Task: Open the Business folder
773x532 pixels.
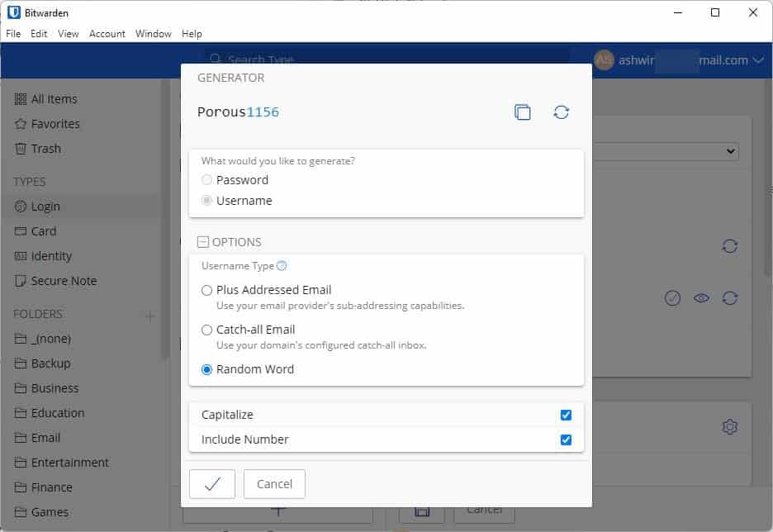Action: coord(55,388)
